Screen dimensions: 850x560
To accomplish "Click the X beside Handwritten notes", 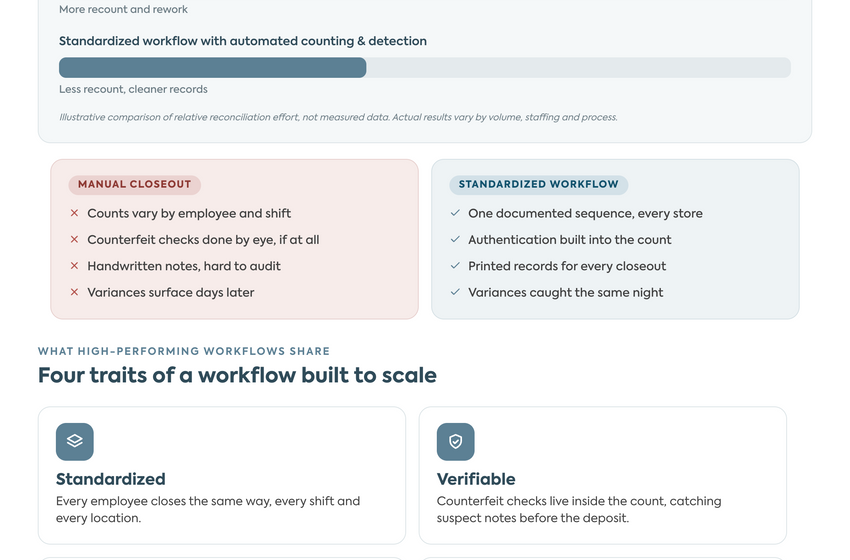I will point(74,266).
